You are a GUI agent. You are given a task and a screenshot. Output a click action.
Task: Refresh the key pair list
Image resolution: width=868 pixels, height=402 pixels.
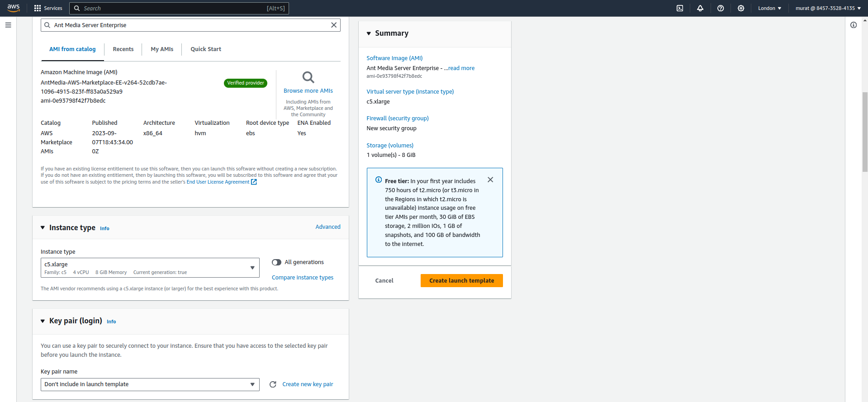click(273, 384)
